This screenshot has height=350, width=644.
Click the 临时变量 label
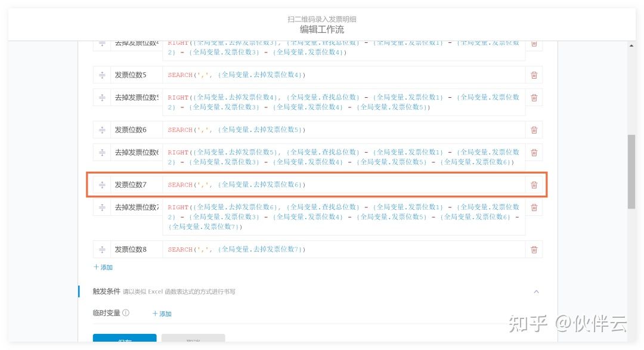click(x=106, y=313)
